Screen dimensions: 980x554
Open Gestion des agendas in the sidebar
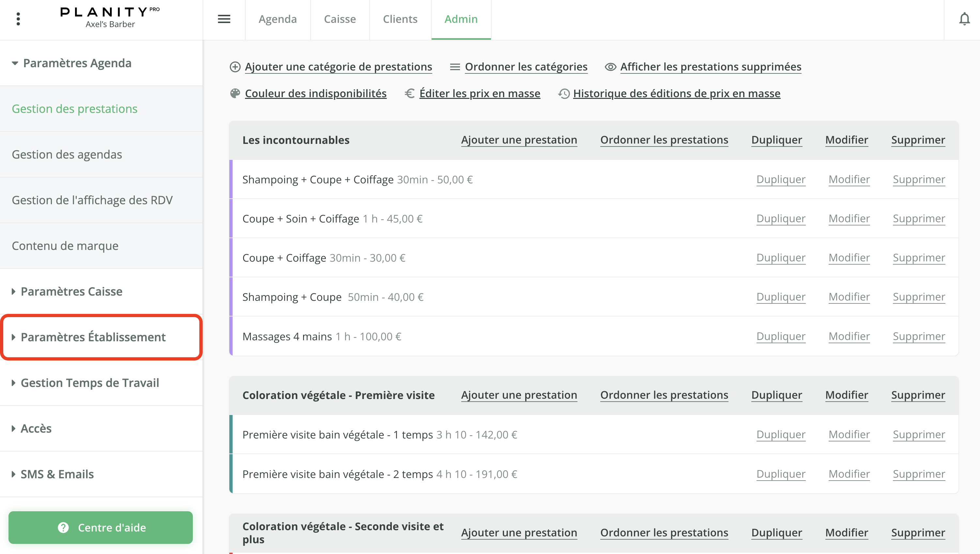coord(67,154)
